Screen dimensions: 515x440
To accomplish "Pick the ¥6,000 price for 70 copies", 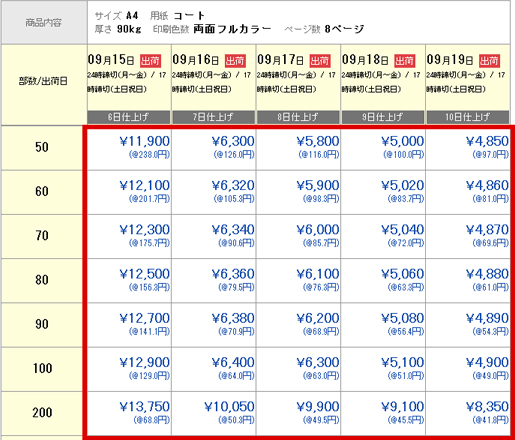I will [318, 230].
